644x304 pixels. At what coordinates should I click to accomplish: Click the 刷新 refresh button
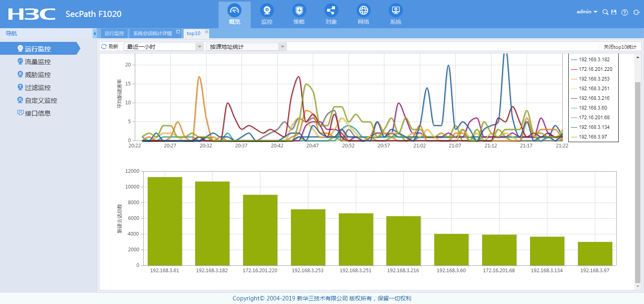[109, 47]
